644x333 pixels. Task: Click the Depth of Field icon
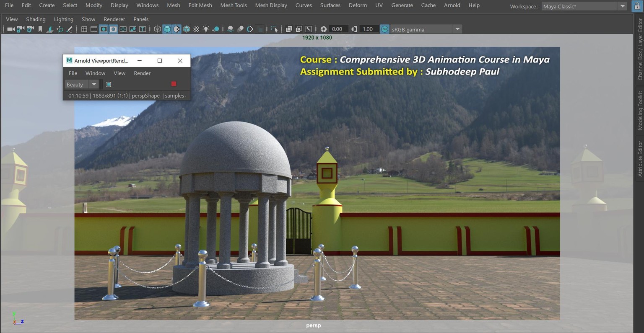point(260,29)
